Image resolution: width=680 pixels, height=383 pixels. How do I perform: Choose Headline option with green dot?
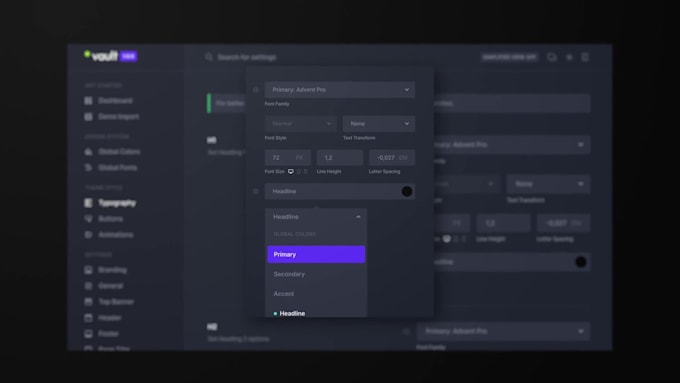coord(316,313)
